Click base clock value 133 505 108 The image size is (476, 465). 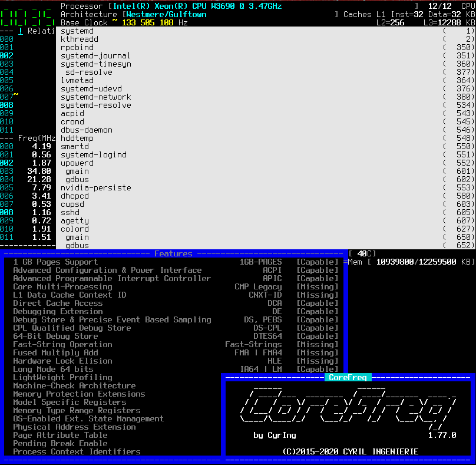147,22
